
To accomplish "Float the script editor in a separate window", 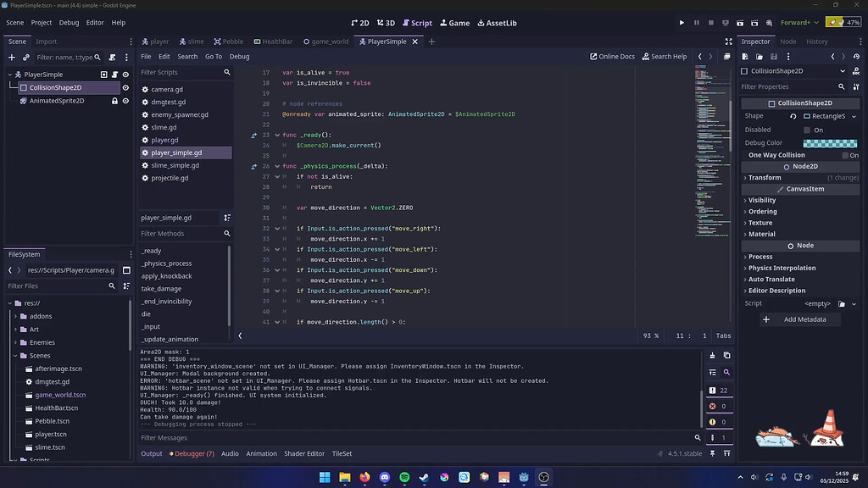I will [726, 57].
